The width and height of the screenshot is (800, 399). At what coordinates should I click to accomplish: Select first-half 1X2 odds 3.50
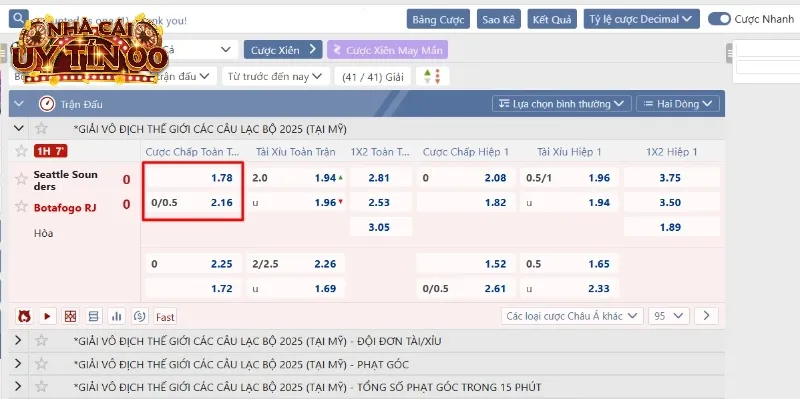pos(671,202)
